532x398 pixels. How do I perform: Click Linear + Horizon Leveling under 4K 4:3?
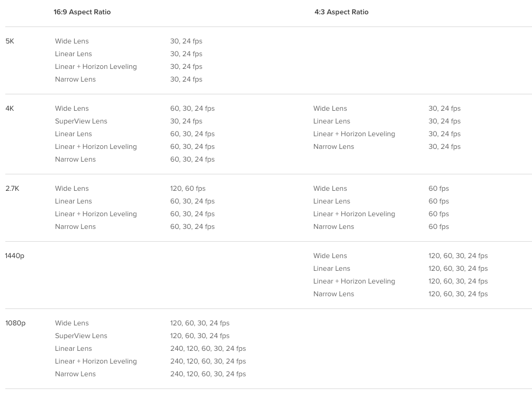point(354,134)
